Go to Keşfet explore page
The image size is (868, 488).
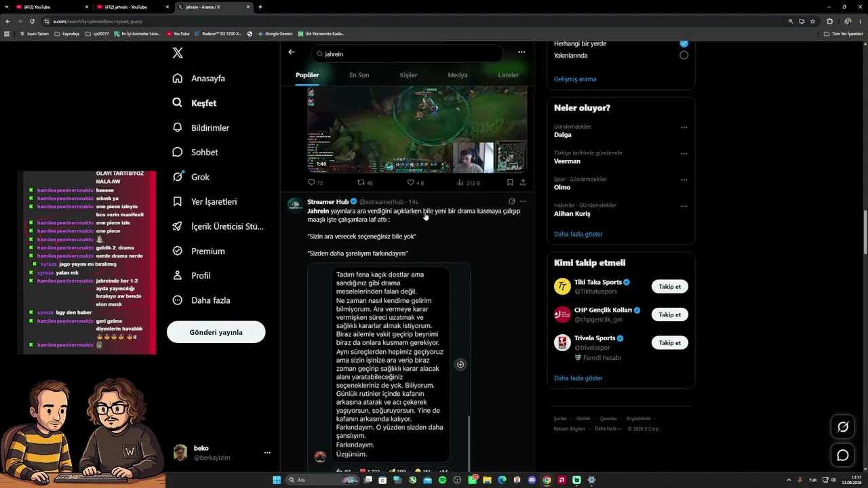195,103
